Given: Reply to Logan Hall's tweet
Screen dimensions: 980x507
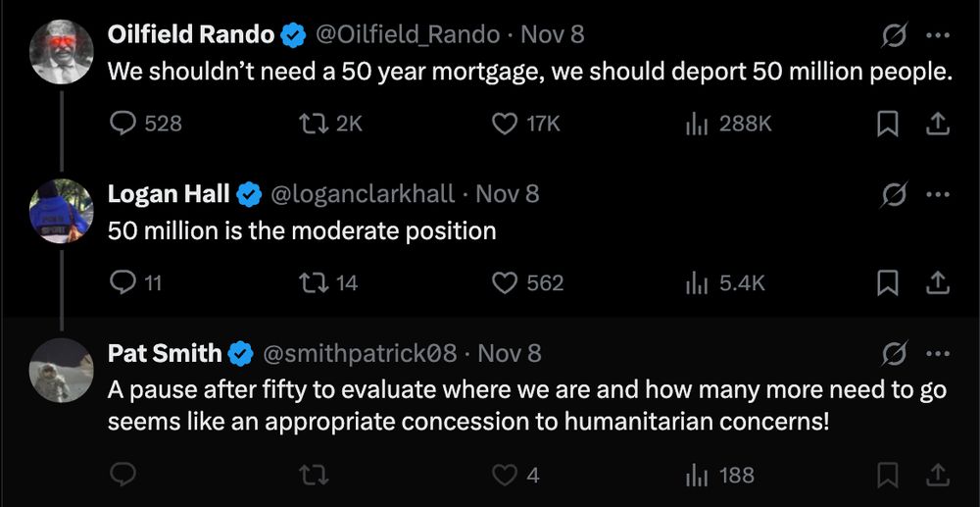Looking at the screenshot, I should (x=122, y=283).
